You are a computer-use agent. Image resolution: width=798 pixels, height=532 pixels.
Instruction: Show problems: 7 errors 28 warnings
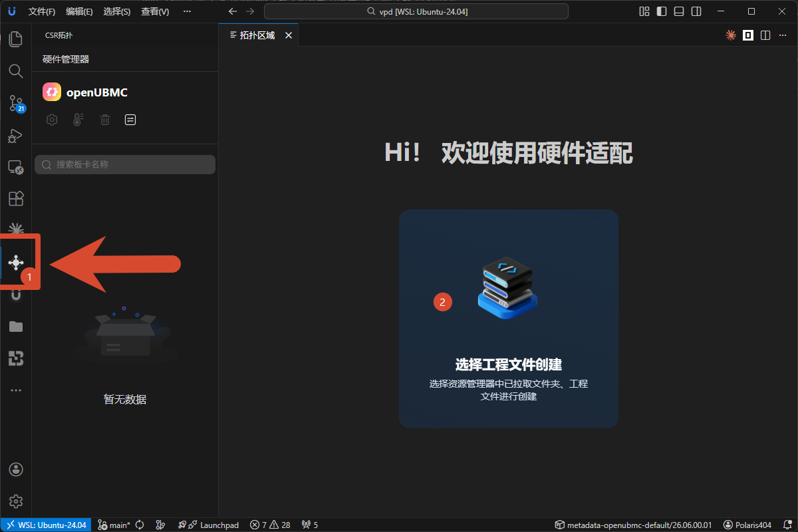[x=270, y=525]
